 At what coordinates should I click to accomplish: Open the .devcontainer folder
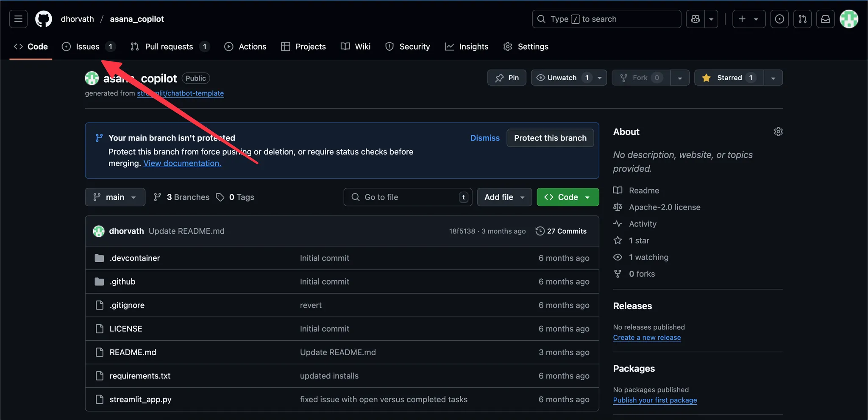tap(135, 258)
